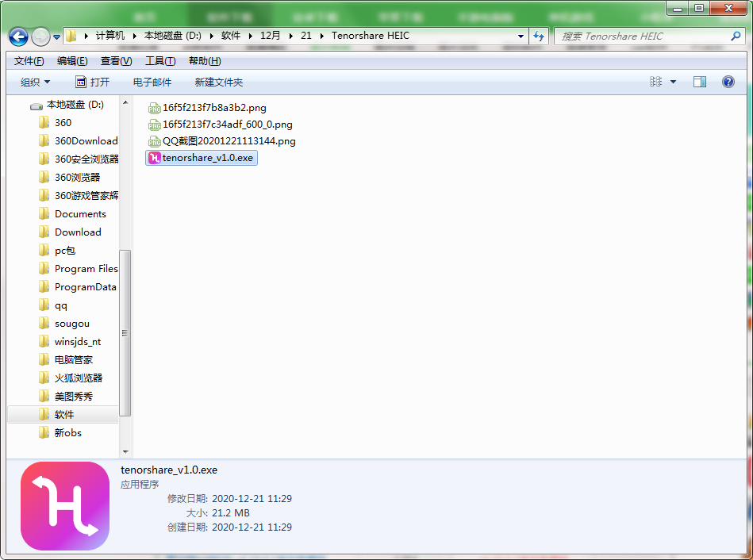The image size is (753, 560).
Task: Select 12月 in the address path
Action: point(270,36)
